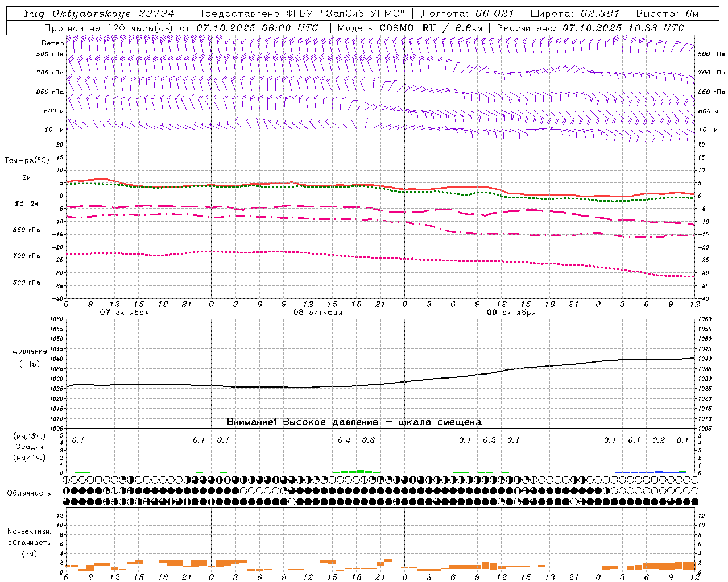Click the Облачность cloud cover label
Image resolution: width=728 pixels, height=582 pixels.
29,493
